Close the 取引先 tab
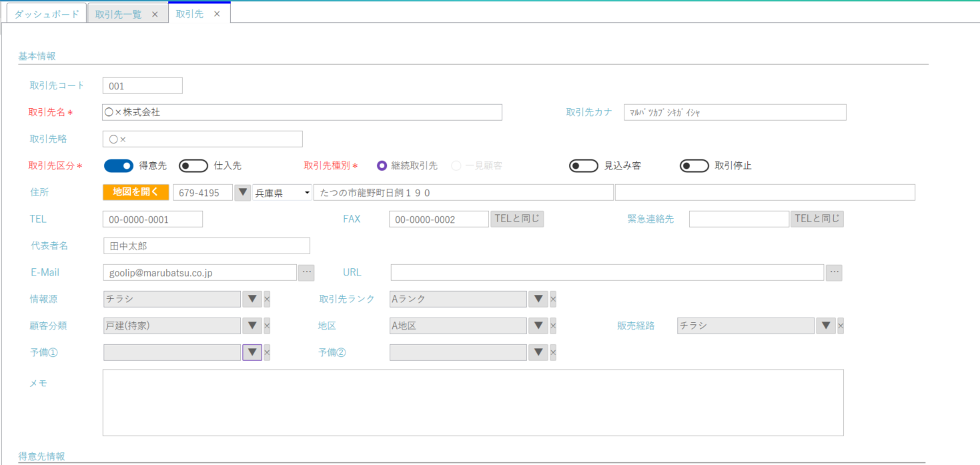The height and width of the screenshot is (465, 980). 217,13
